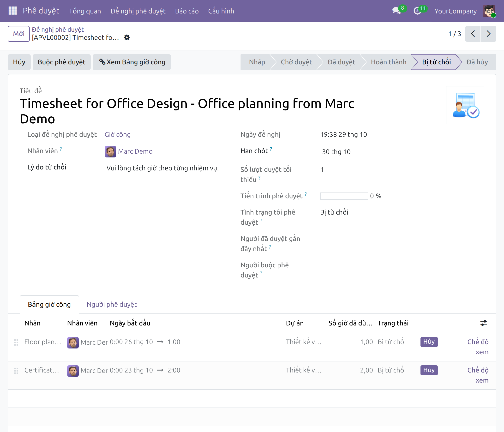The height and width of the screenshot is (432, 504).
Task: Go to previous record arrow
Action: click(473, 34)
